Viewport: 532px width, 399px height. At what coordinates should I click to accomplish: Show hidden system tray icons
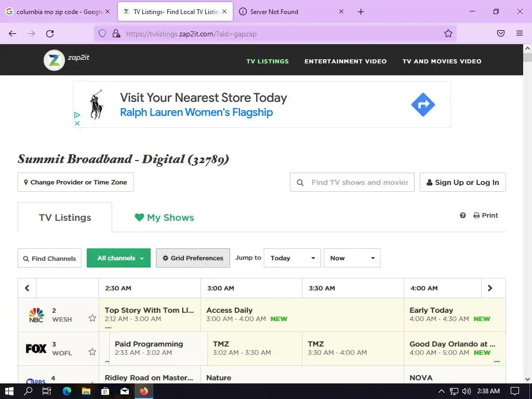coord(442,391)
